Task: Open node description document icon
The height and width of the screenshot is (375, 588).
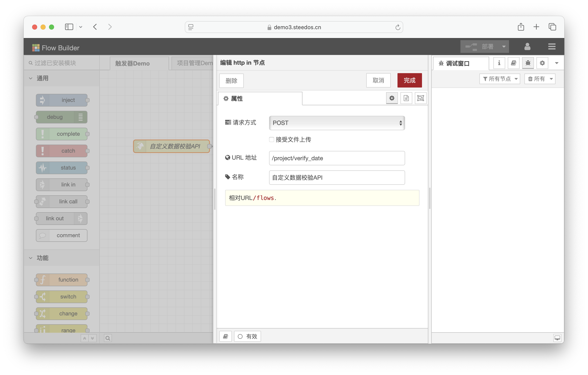Action: pos(406,98)
